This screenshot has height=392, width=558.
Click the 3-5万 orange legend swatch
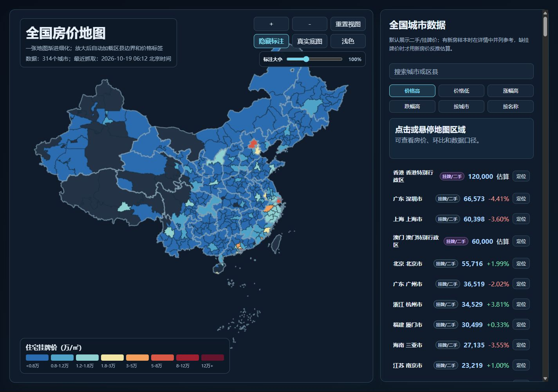[x=137, y=358]
